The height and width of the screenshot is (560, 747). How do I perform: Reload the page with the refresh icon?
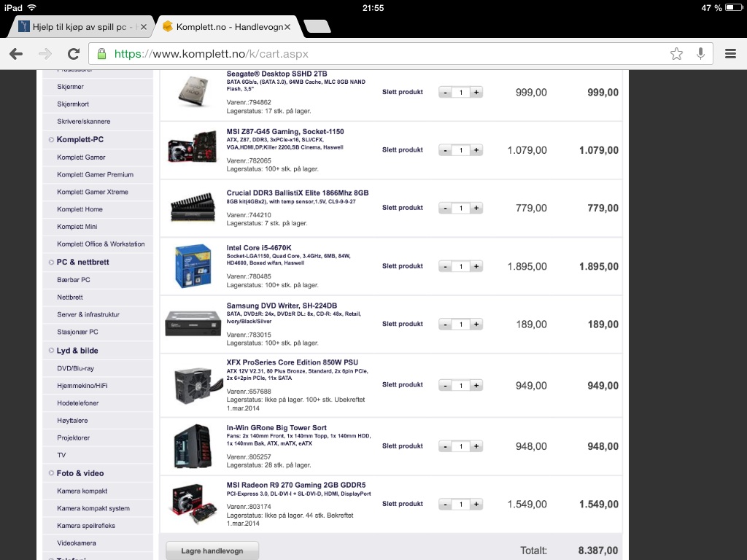74,54
